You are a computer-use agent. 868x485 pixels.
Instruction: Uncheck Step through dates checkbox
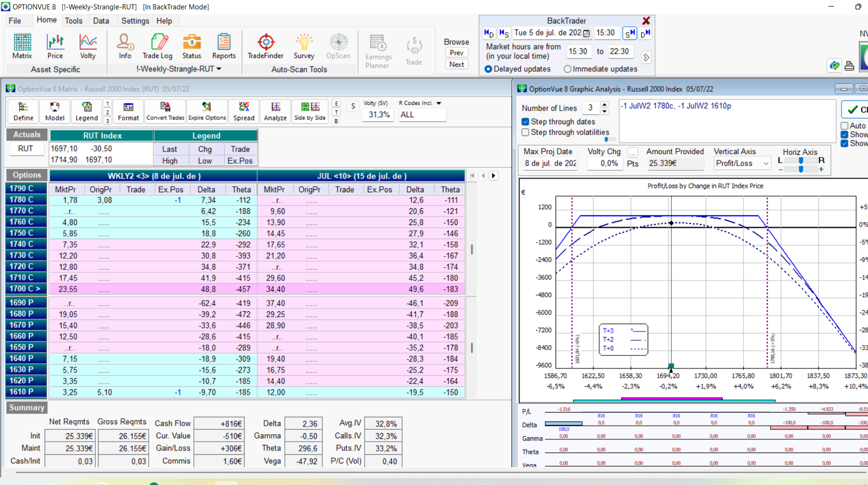pyautogui.click(x=525, y=122)
